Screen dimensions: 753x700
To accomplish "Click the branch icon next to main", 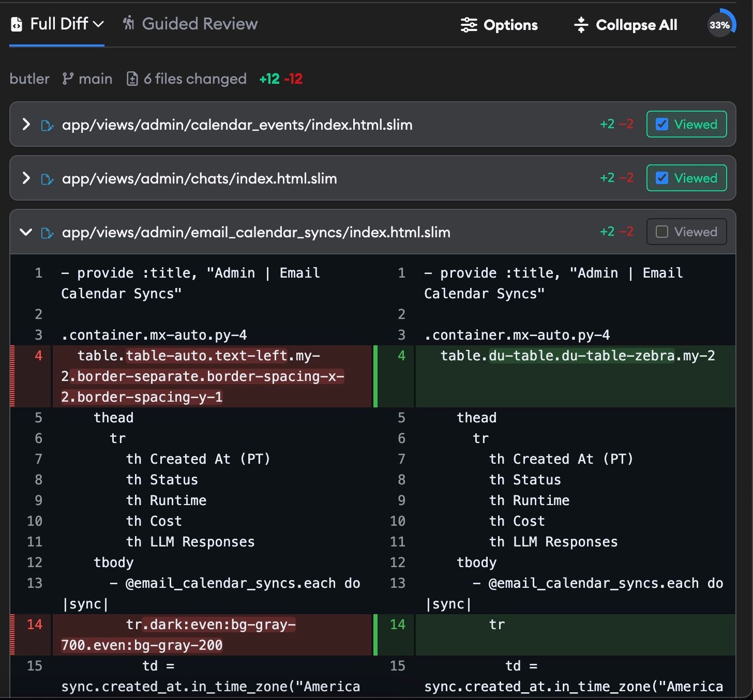I will [67, 79].
